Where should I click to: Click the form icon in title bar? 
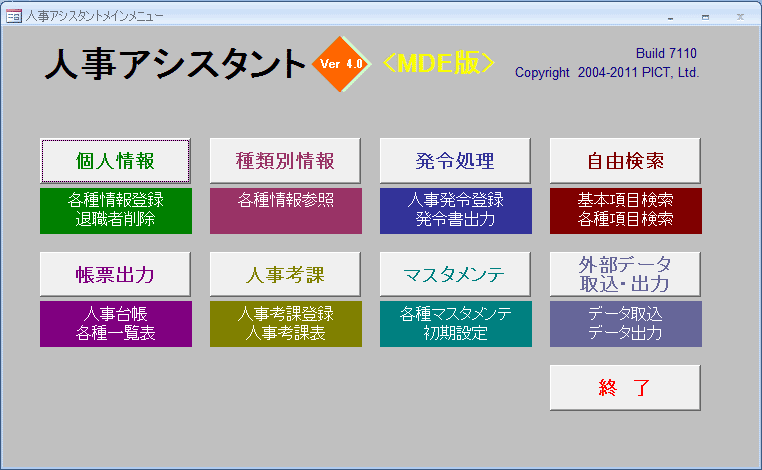(x=13, y=16)
